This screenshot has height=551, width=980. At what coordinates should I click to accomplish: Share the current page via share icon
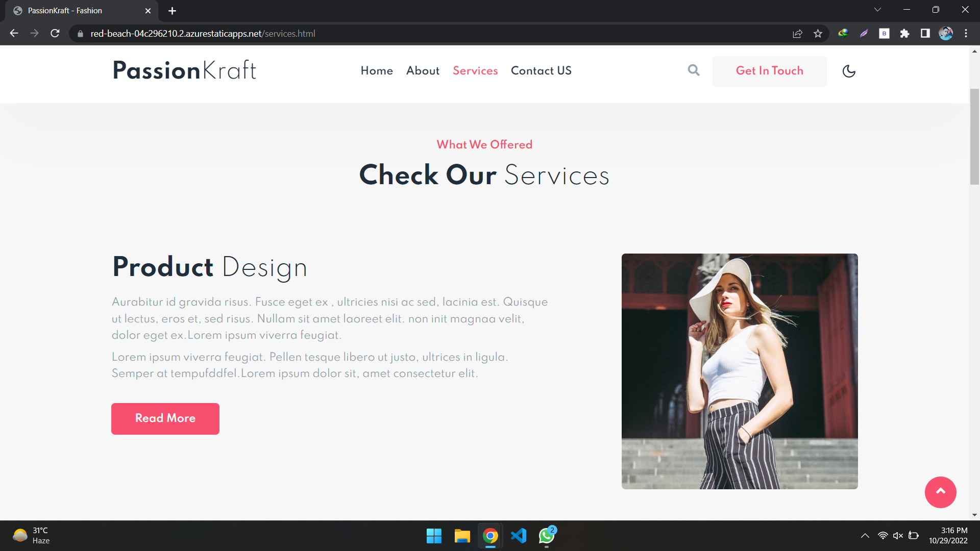point(797,33)
